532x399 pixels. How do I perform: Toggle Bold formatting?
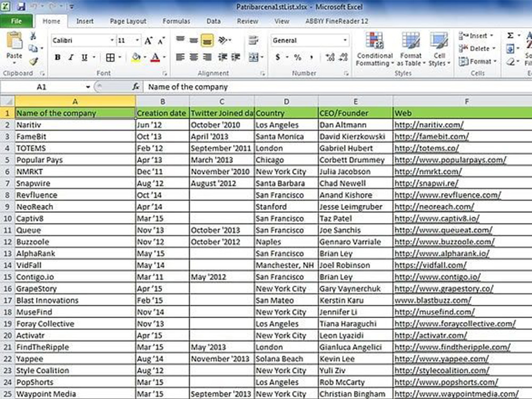57,57
